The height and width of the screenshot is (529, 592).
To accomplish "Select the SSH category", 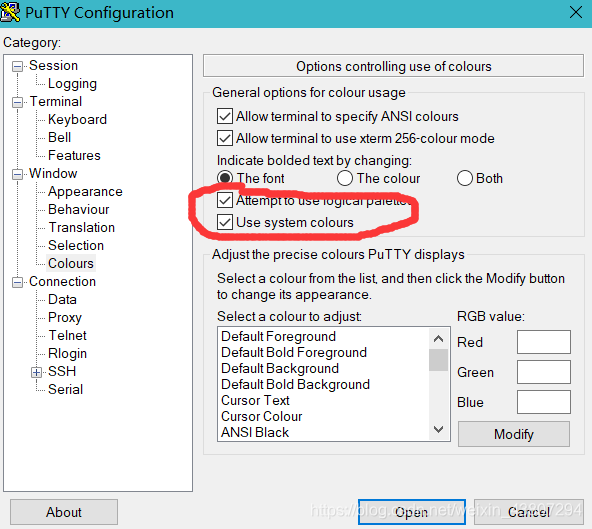I will click(x=62, y=372).
